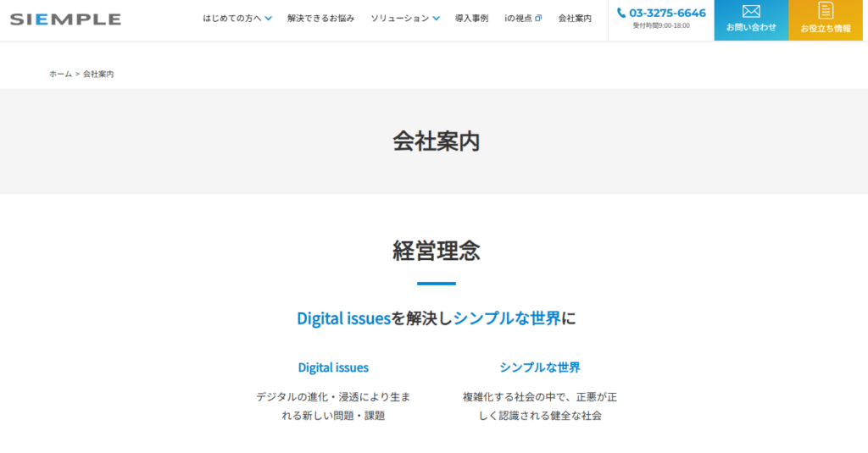Screen dimensions: 868x453
Task: Click the text 複雑化する社会の中で、正悪が正
Action: [x=540, y=397]
